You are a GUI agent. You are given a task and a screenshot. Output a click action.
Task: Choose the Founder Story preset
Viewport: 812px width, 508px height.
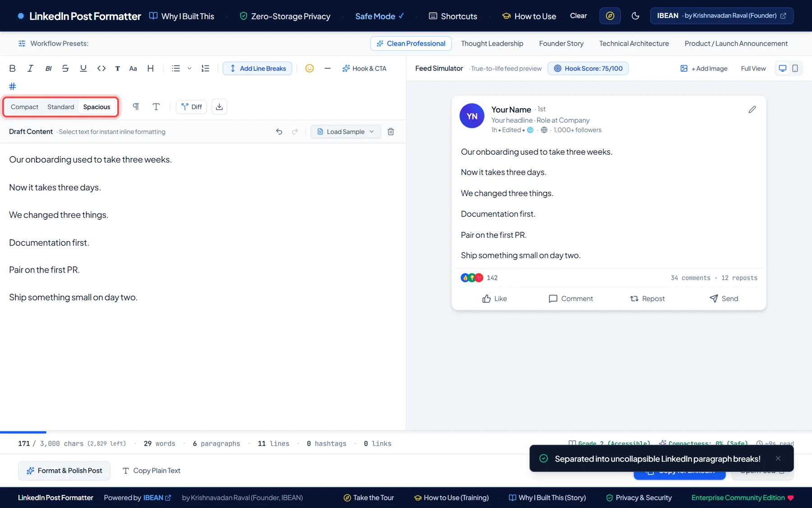[561, 44]
